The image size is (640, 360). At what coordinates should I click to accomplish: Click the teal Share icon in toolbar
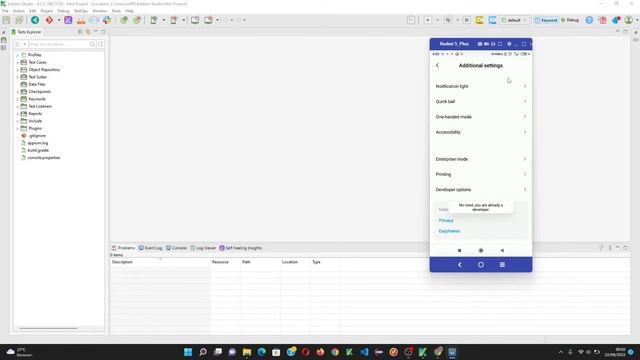coord(35,20)
